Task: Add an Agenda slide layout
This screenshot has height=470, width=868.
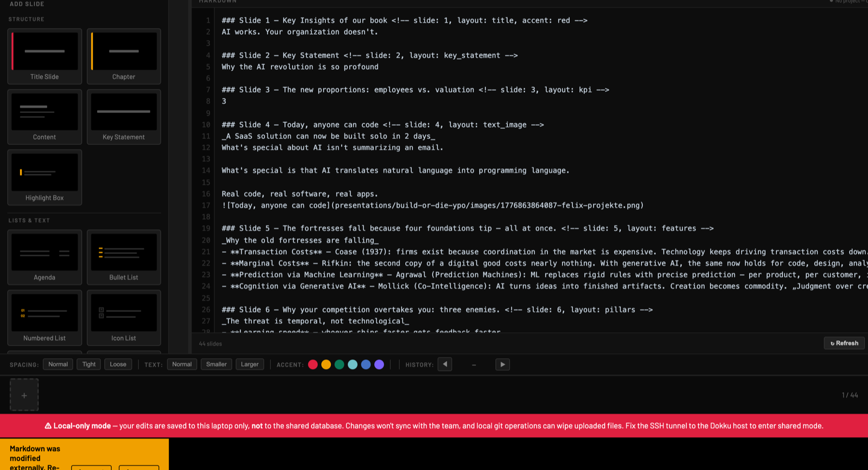Action: 44,257
